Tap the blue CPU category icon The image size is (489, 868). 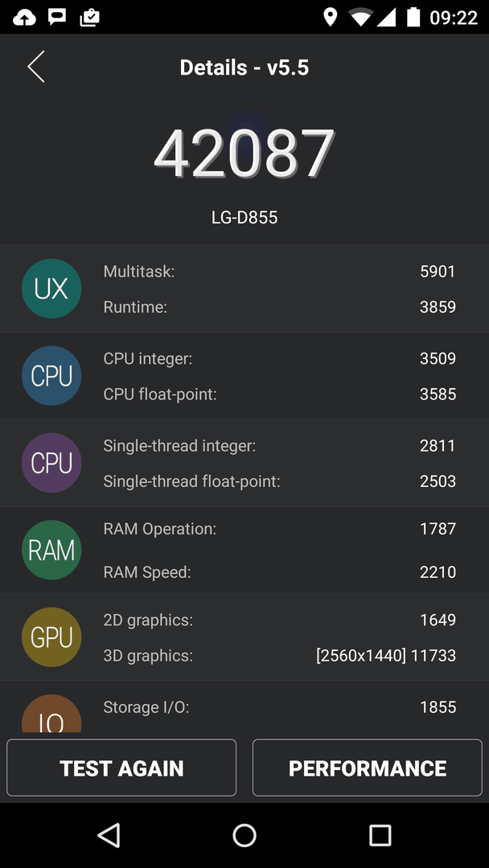click(x=51, y=376)
